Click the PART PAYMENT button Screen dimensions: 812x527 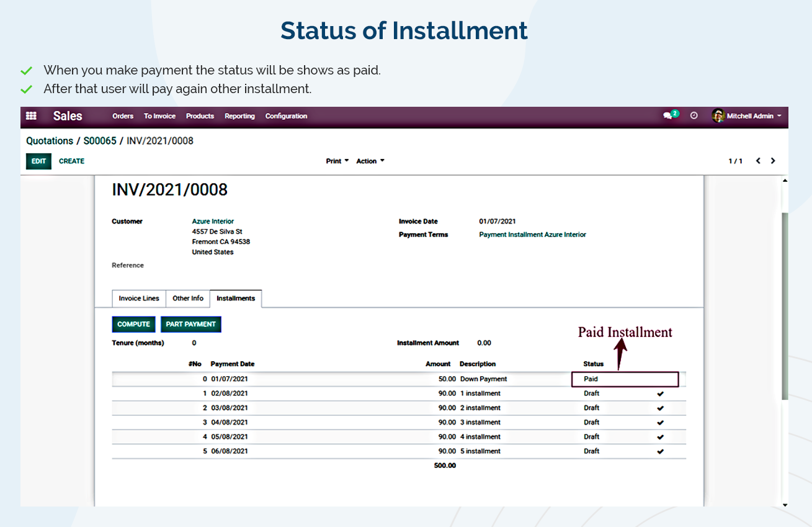click(x=191, y=324)
